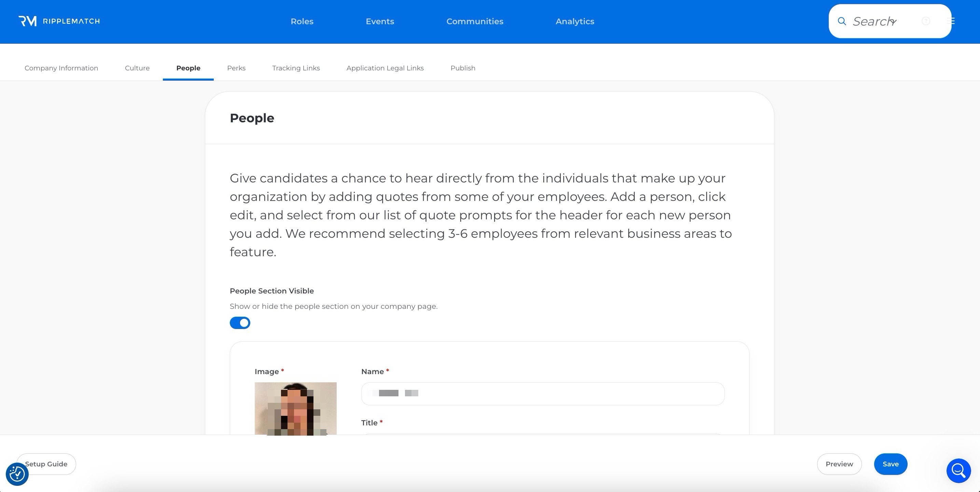Switch to the Culture tab
Image resolution: width=980 pixels, height=492 pixels.
tap(137, 68)
